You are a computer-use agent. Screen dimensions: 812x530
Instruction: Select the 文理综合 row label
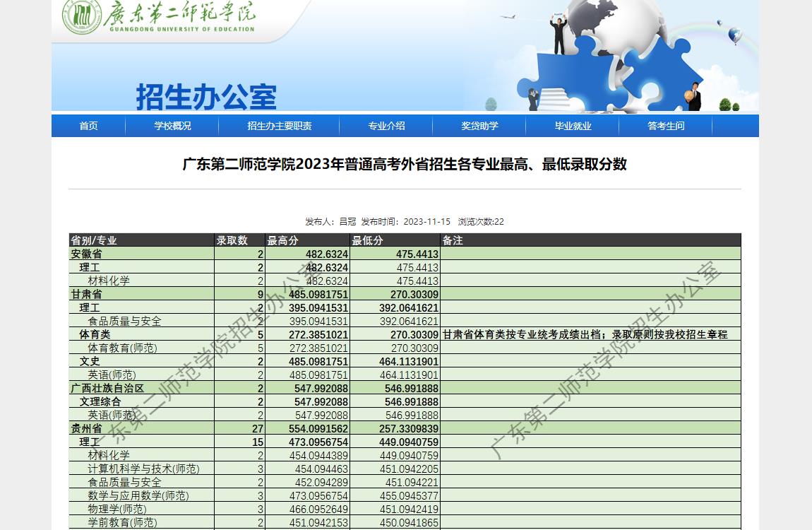(100, 402)
